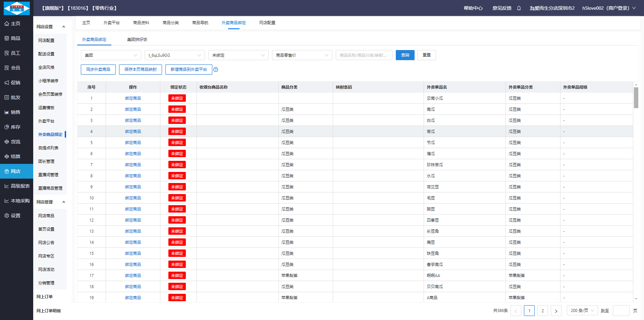Click the 重置 reset button
The width and height of the screenshot is (644, 320).
[x=427, y=55]
